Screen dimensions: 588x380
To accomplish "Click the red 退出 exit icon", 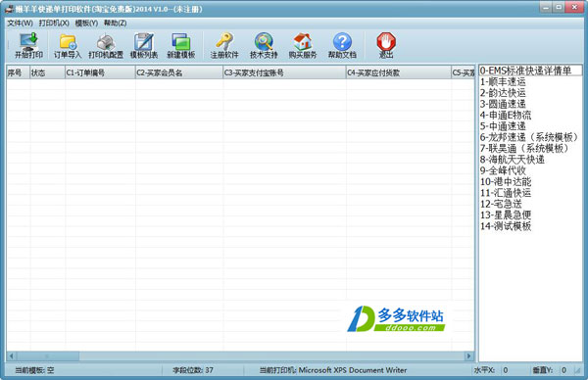I will [x=386, y=45].
